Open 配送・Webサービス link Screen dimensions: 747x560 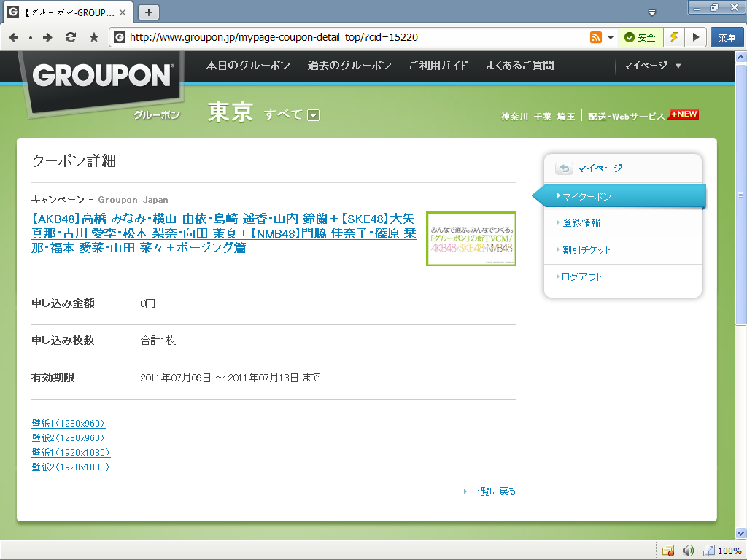[626, 116]
